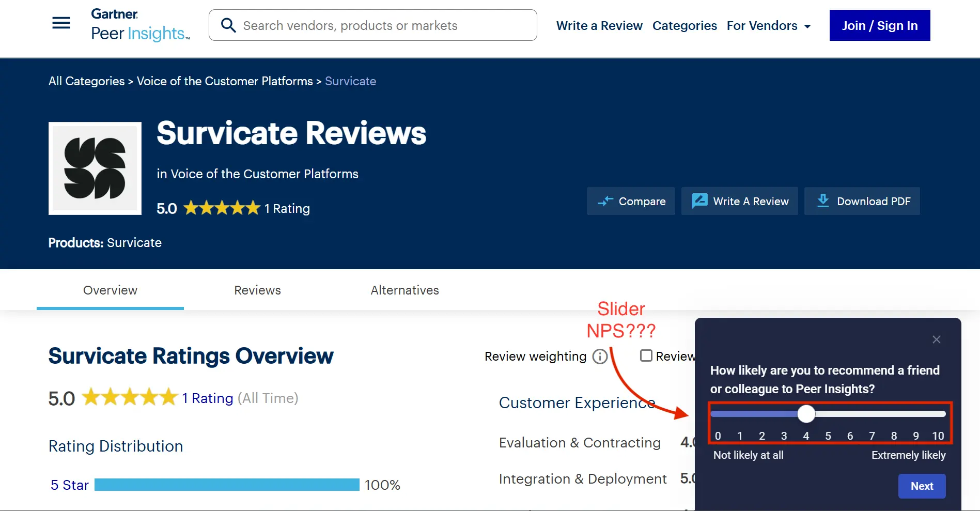
Task: Click the Download PDF button
Action: click(862, 201)
